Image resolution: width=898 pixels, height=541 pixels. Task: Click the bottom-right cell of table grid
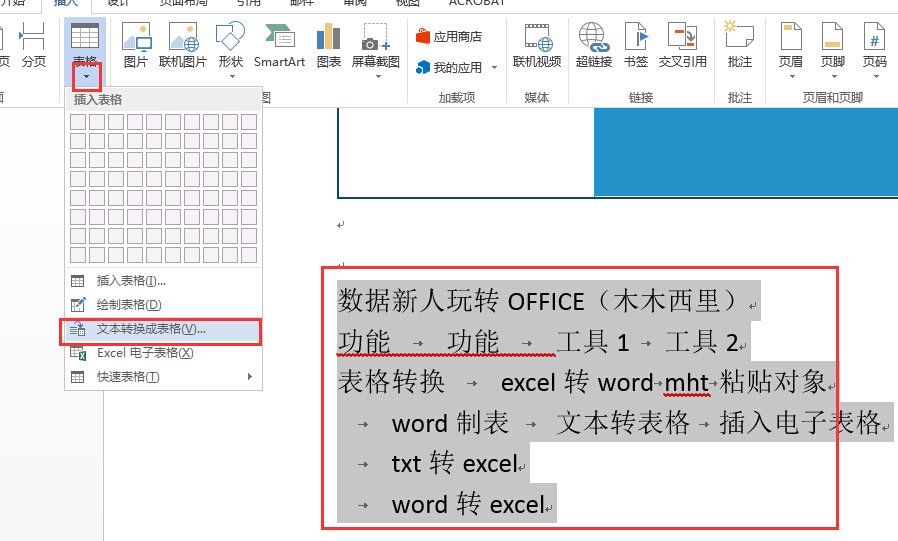(249, 255)
